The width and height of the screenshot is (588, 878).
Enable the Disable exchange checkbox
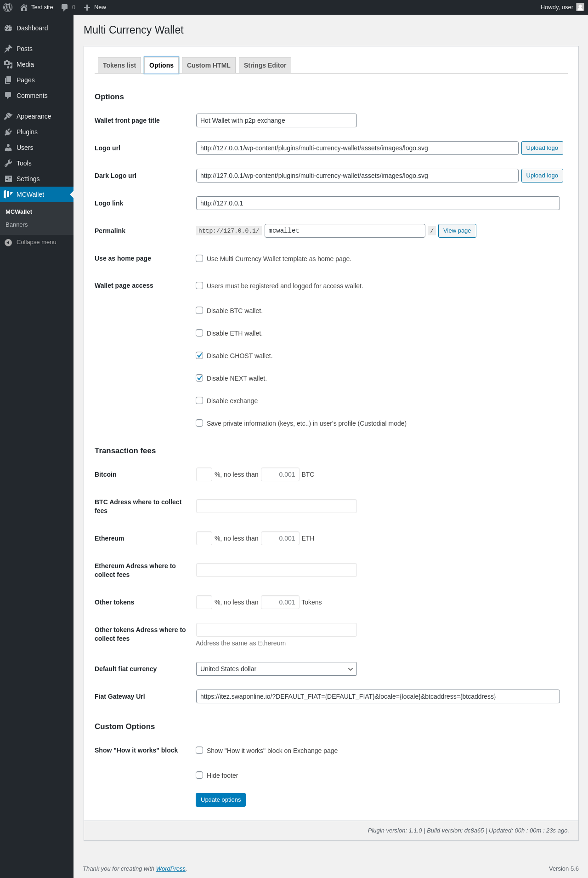[199, 400]
